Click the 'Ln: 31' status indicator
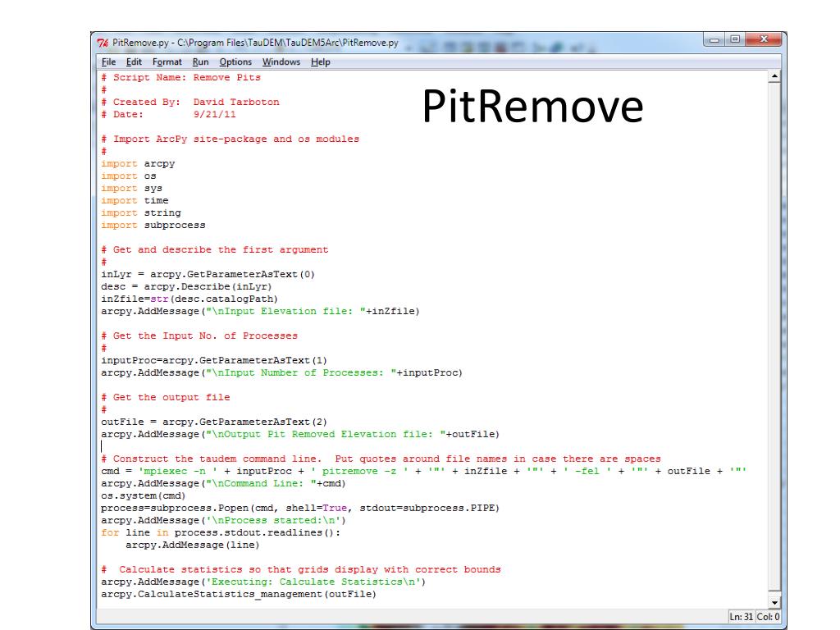The width and height of the screenshot is (840, 630). click(742, 617)
